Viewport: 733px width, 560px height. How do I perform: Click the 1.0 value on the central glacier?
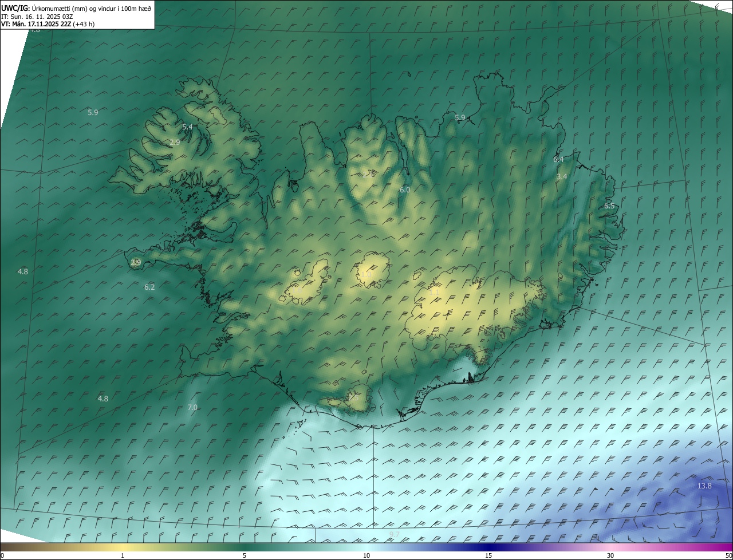(366, 275)
